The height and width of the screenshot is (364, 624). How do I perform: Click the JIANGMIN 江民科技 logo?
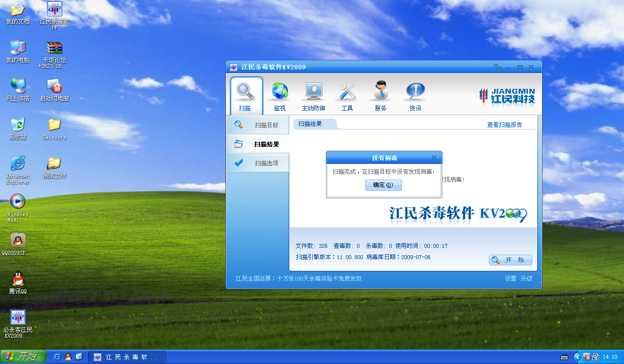507,97
